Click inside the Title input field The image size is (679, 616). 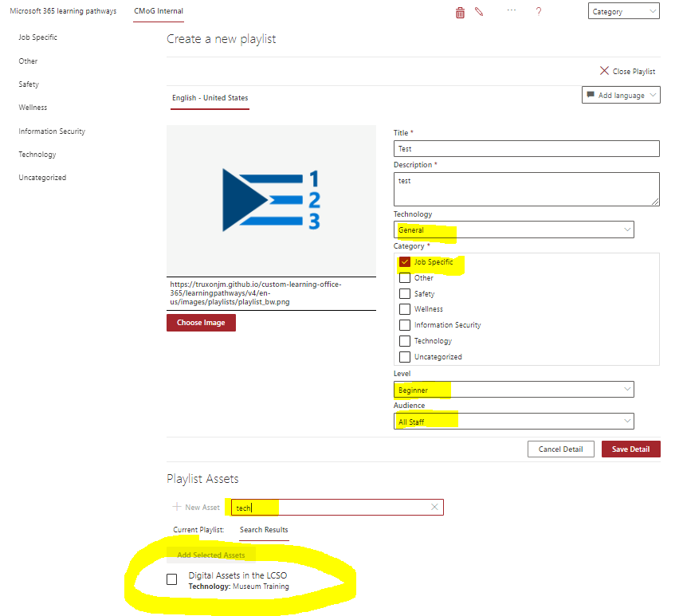(526, 148)
